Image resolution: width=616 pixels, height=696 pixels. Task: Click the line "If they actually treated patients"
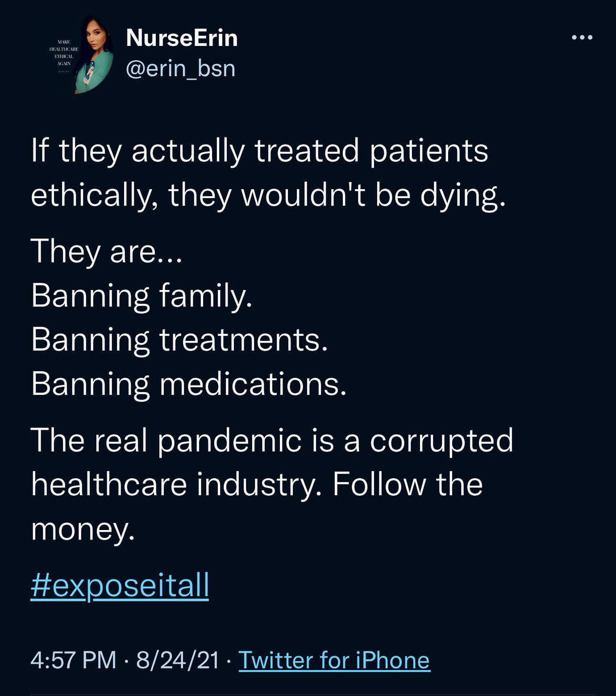click(x=259, y=150)
